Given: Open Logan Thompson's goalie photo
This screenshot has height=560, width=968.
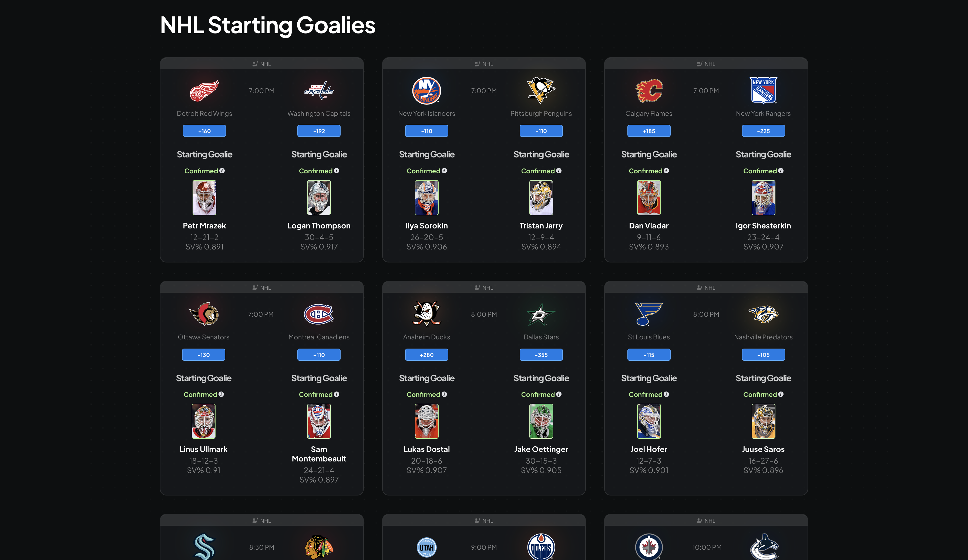Looking at the screenshot, I should [x=319, y=198].
